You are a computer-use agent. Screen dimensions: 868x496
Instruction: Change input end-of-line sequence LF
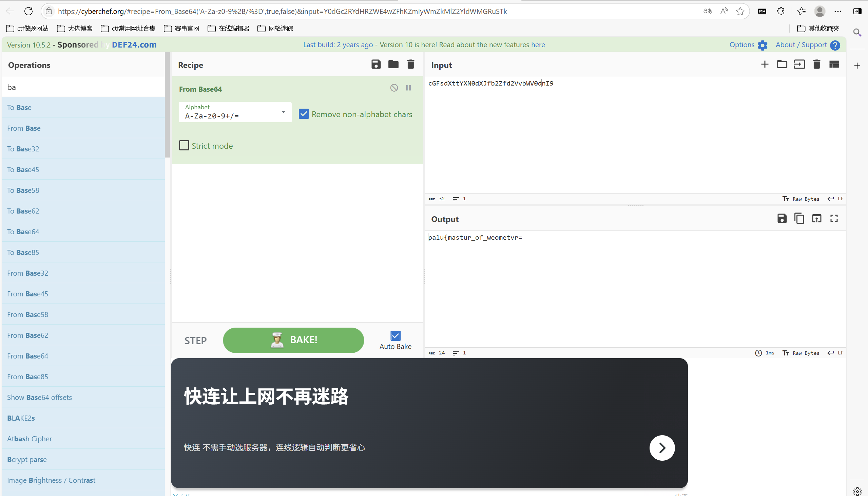pos(835,199)
